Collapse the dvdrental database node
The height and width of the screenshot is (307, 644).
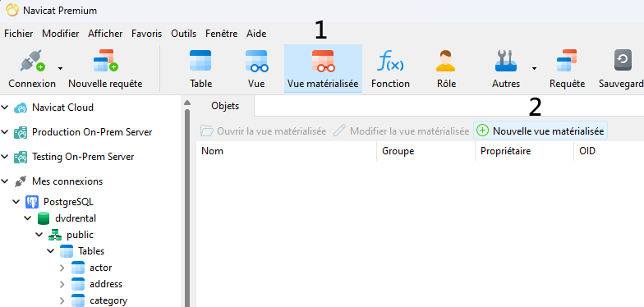point(28,218)
